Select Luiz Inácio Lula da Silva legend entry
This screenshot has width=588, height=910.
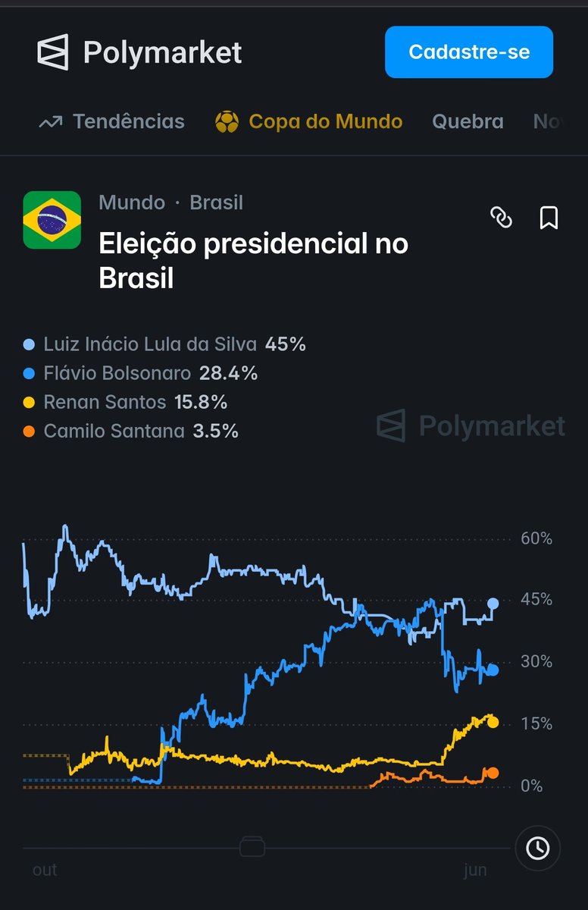164,344
